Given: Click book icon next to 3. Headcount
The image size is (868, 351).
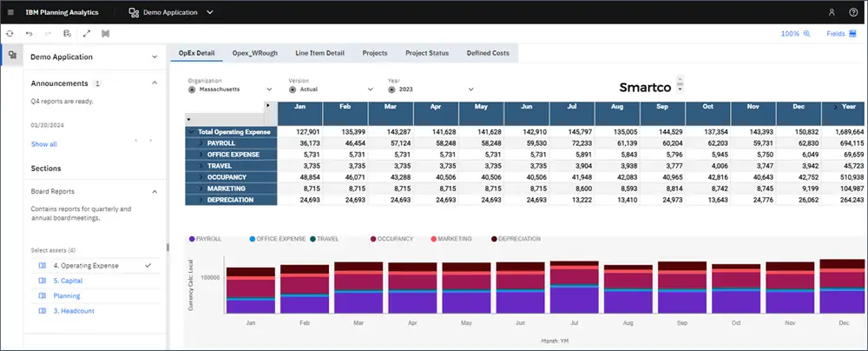Looking at the screenshot, I should pyautogui.click(x=42, y=311).
